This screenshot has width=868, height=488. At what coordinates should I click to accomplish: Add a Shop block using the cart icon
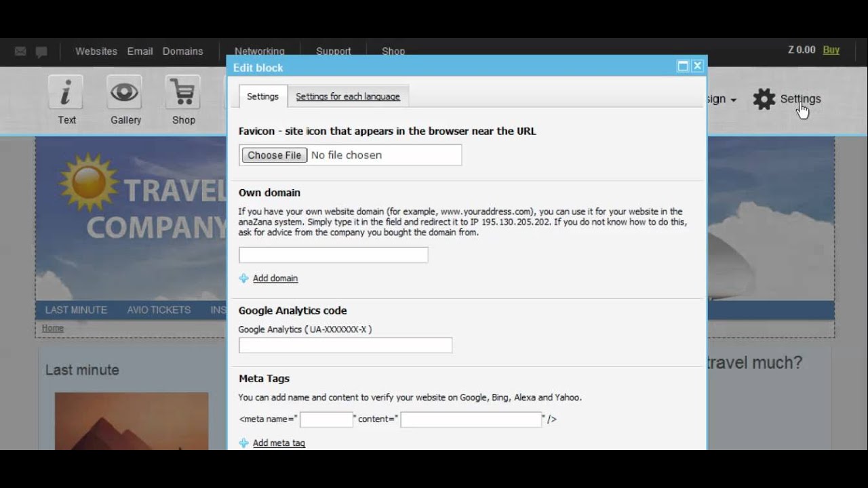pos(182,92)
